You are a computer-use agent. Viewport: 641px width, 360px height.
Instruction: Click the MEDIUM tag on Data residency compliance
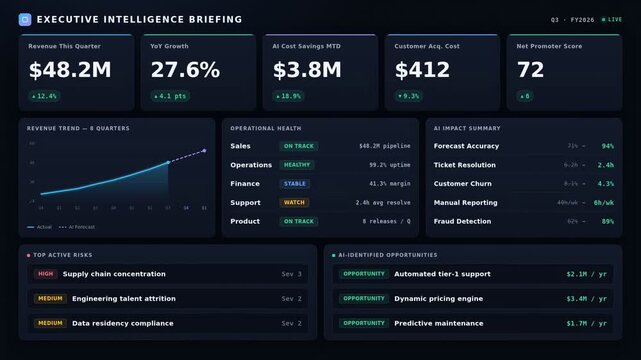(50, 323)
